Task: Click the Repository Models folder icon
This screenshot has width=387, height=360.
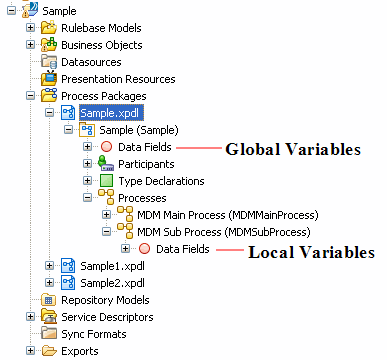Action: (x=49, y=300)
